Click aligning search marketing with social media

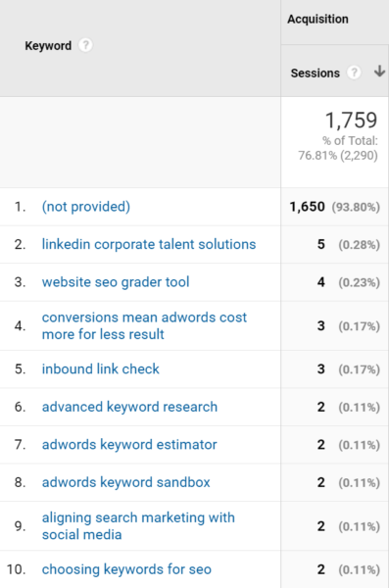click(138, 525)
